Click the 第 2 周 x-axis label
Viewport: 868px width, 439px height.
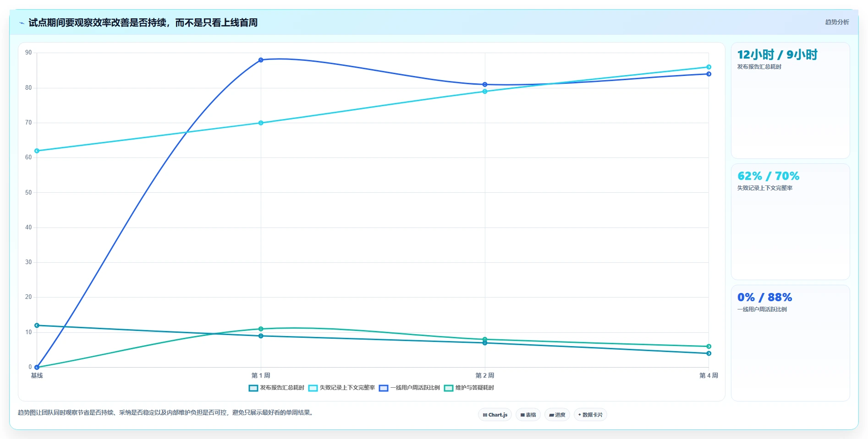pos(485,375)
